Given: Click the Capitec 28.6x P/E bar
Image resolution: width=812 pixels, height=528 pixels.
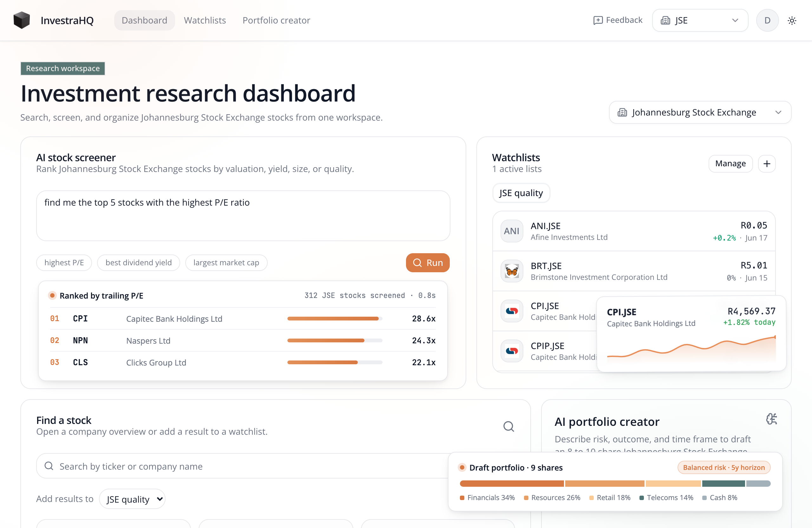Looking at the screenshot, I should click(335, 319).
